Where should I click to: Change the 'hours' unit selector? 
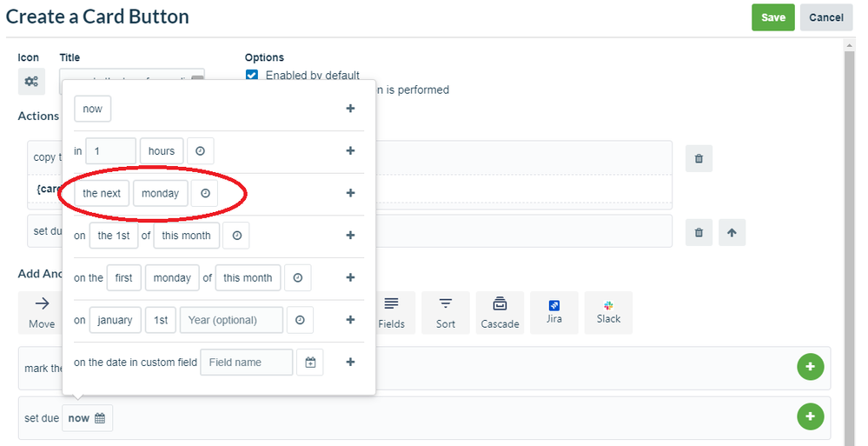[162, 150]
